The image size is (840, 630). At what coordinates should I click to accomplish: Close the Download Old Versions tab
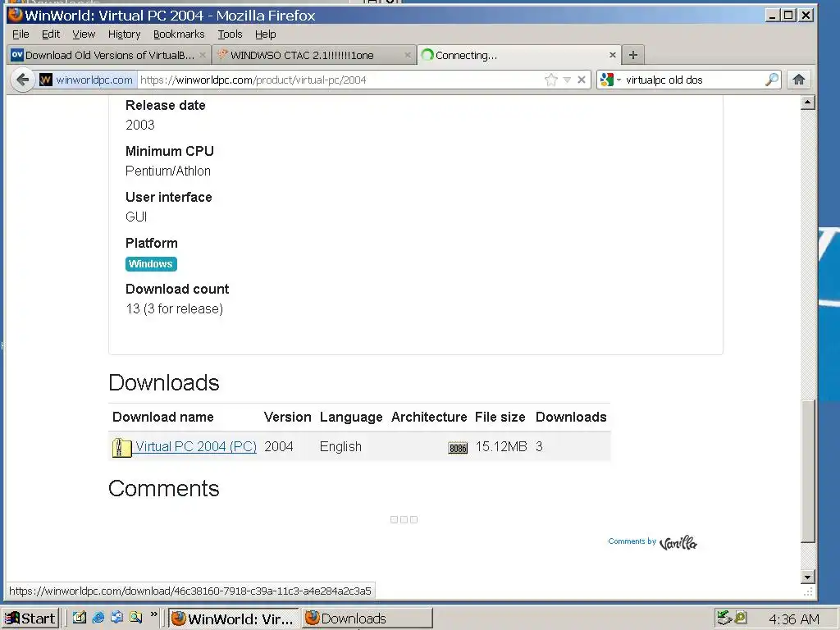click(203, 55)
